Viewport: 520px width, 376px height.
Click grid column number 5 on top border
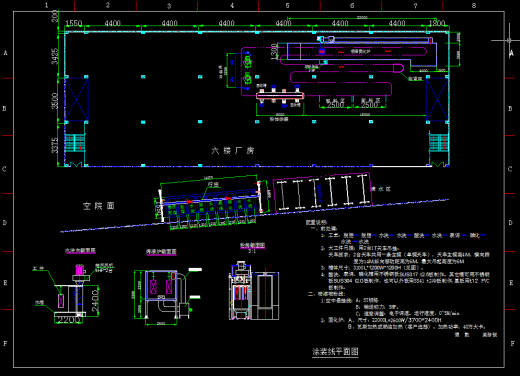tap(287, 5)
